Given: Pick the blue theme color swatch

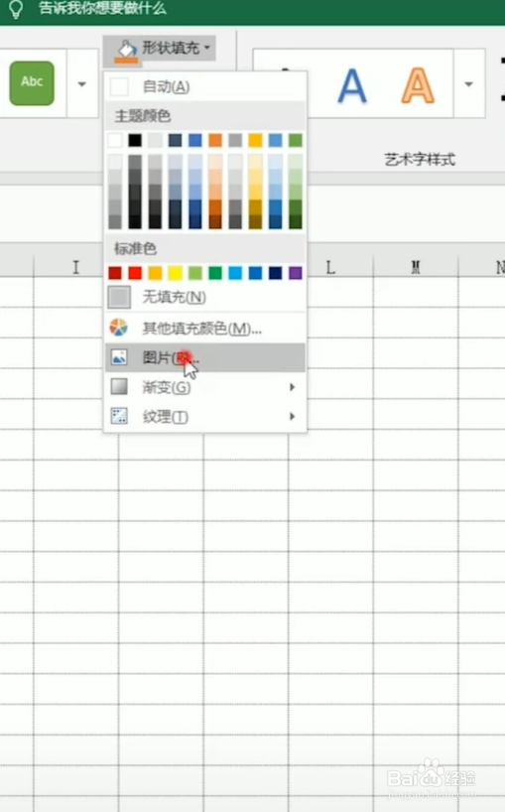Looking at the screenshot, I should (x=195, y=140).
